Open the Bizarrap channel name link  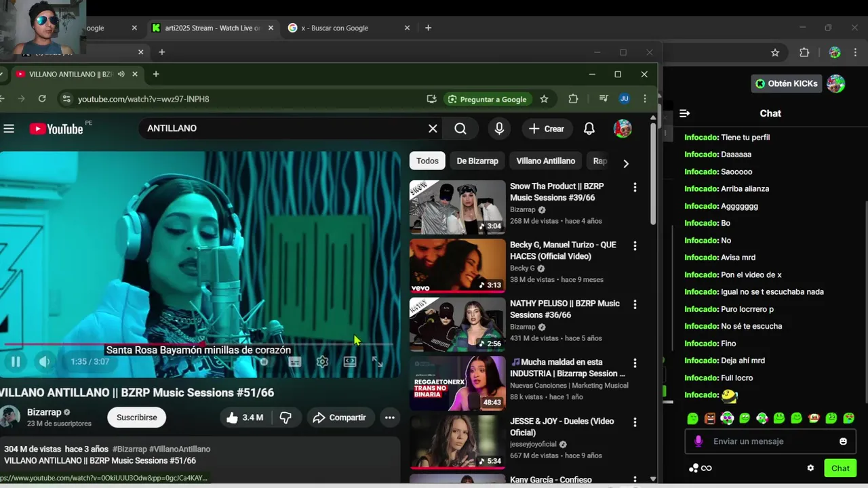click(44, 412)
